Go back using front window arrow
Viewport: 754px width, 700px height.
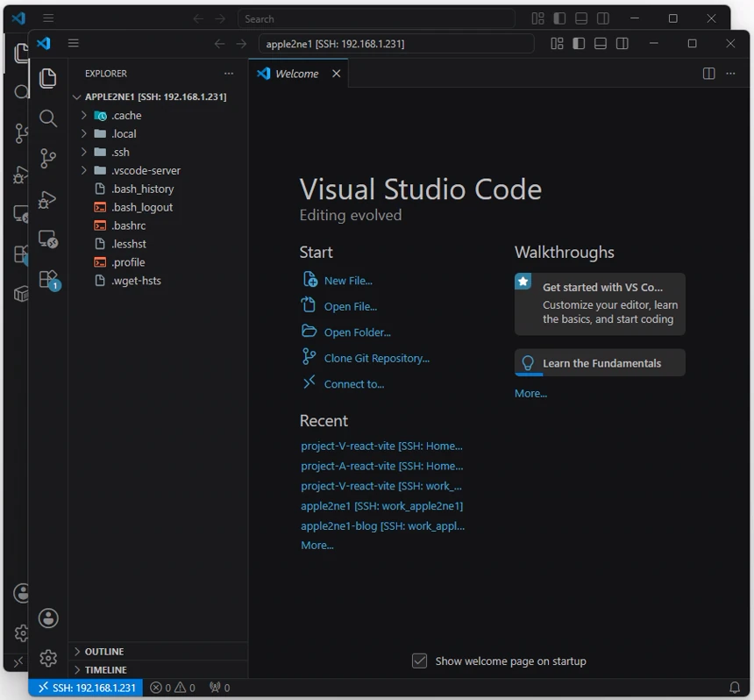[x=219, y=44]
